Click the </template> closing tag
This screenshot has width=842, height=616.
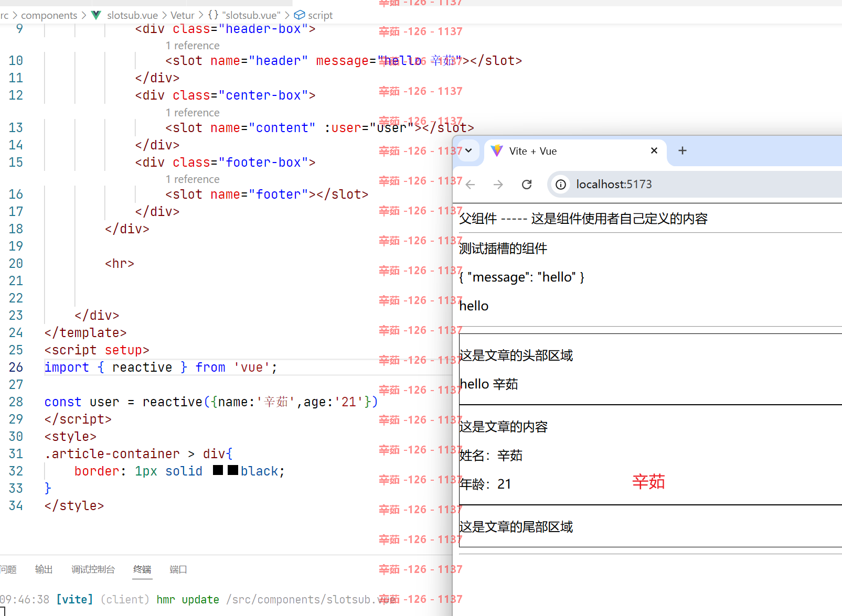(x=86, y=332)
